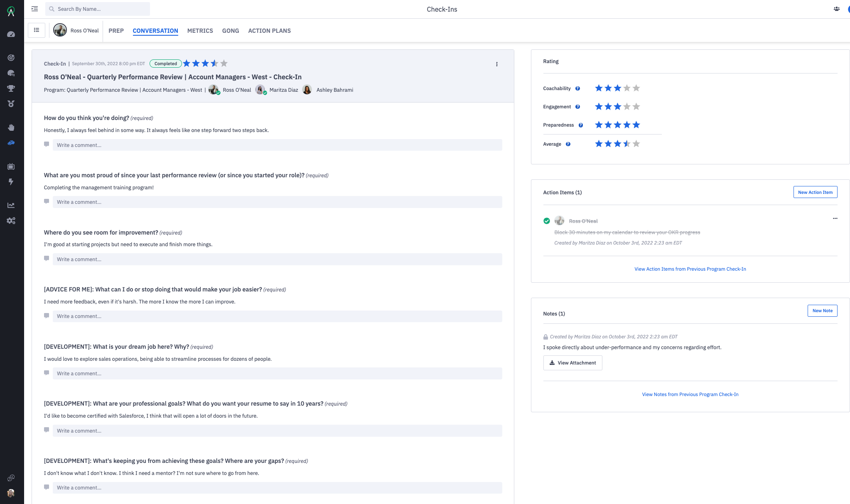Open the settings gears icon in sidebar
This screenshot has width=850, height=504.
pos(11,220)
